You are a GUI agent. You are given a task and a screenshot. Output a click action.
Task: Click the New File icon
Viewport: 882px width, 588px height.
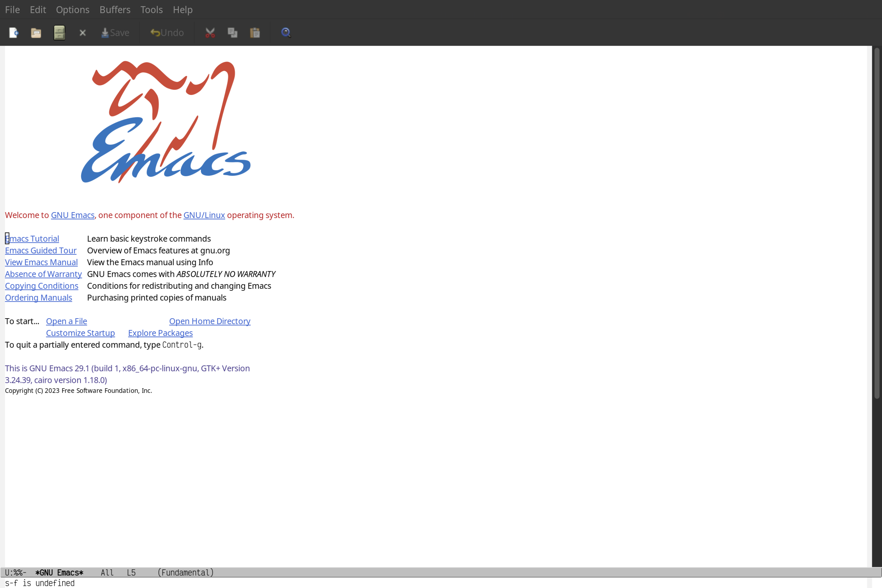(x=14, y=32)
